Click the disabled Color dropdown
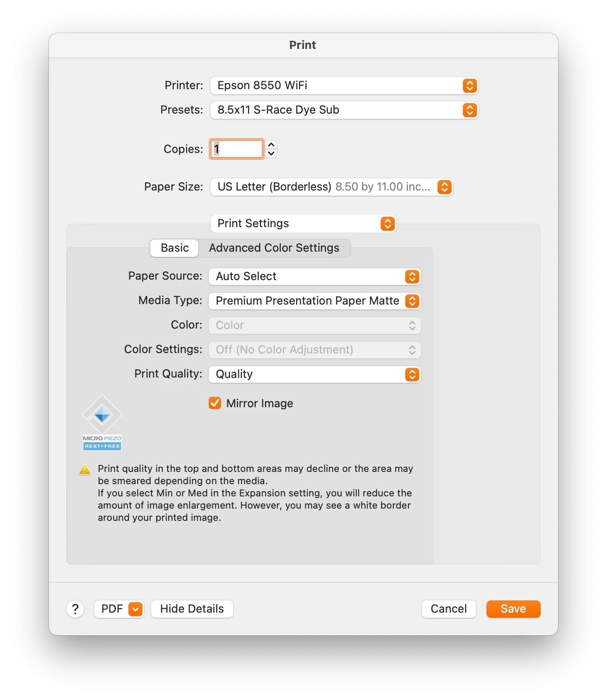This screenshot has height=700, width=607. [314, 326]
